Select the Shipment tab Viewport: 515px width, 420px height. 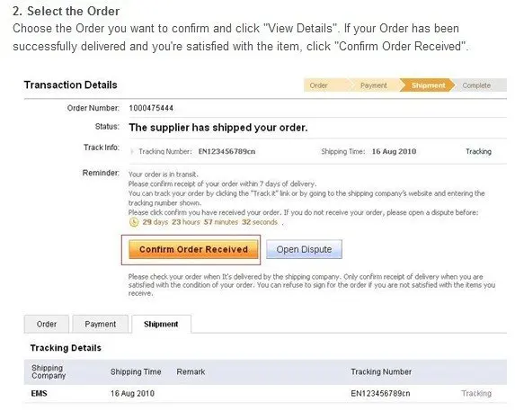(x=161, y=324)
